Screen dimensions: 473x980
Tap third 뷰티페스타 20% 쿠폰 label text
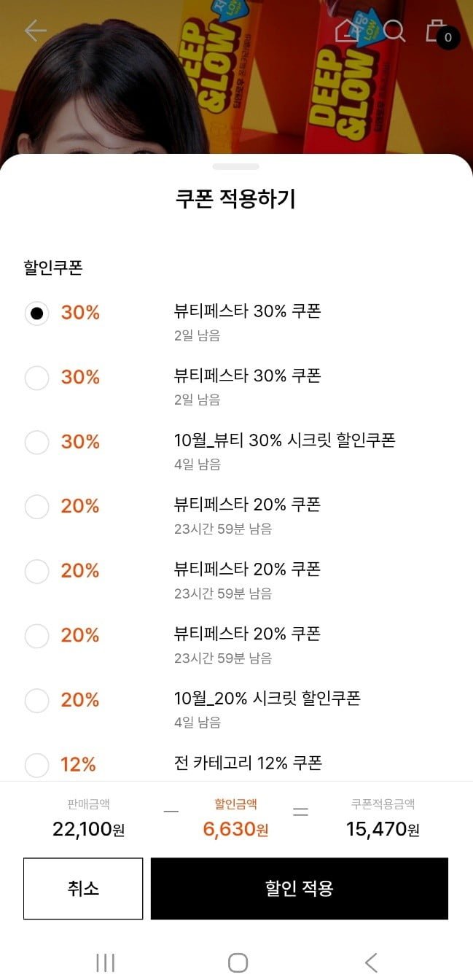(x=247, y=633)
